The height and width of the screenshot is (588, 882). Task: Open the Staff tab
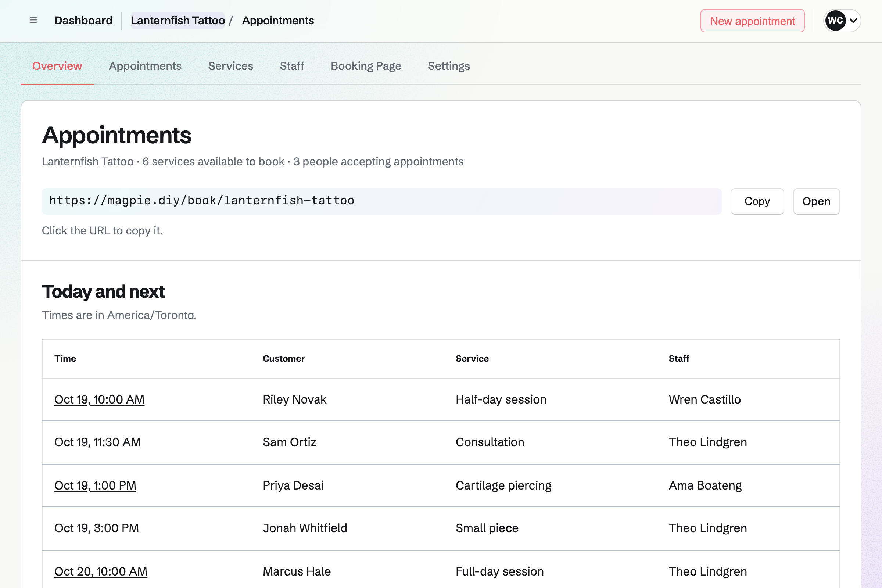pyautogui.click(x=292, y=66)
